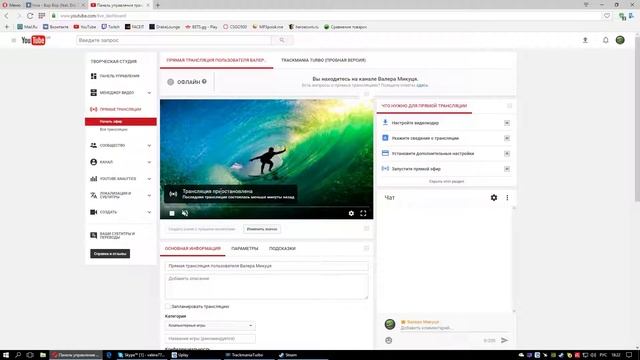
Task: Click the search magnifier button
Action: (282, 40)
